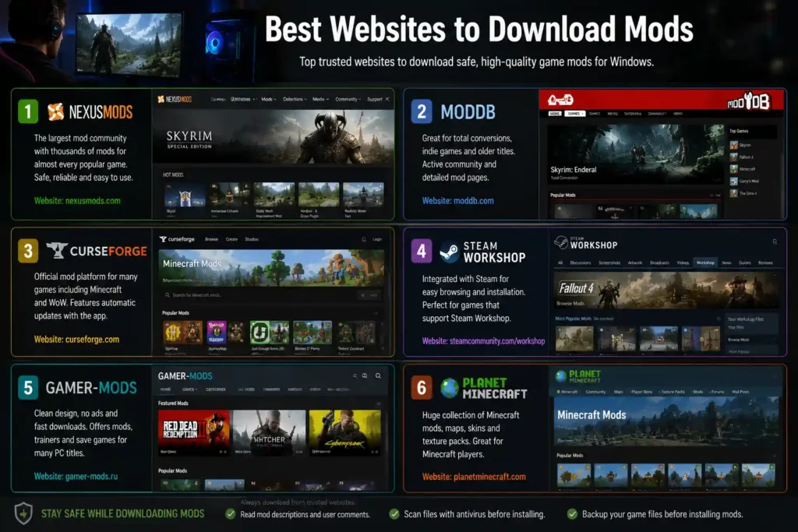Viewport: 798px width, 532px height.
Task: Click the Steam Workshop page search icon
Action: tap(775, 241)
